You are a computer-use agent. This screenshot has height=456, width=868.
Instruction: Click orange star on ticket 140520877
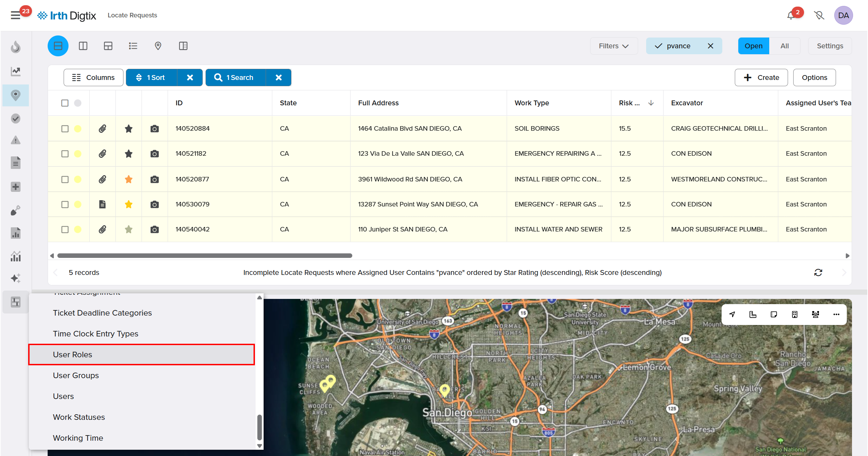pos(129,179)
